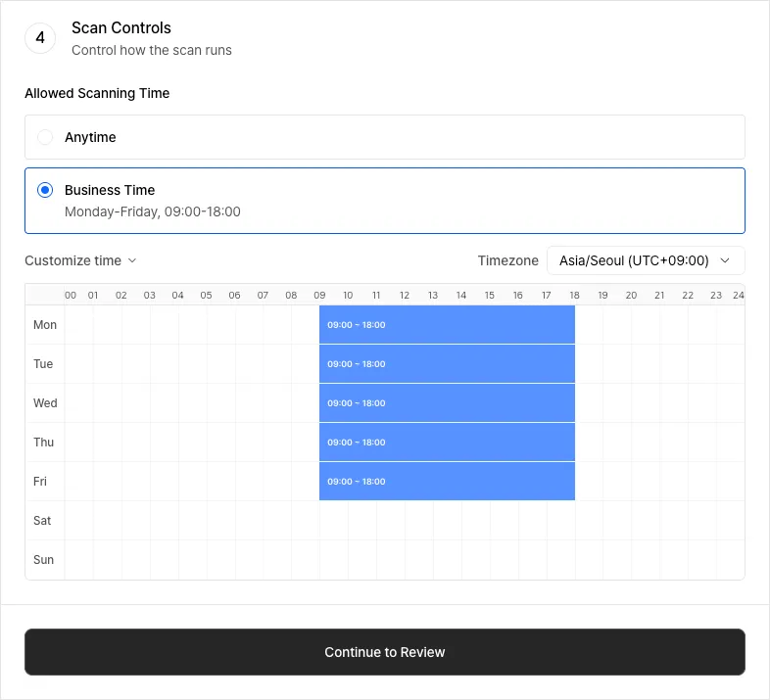
Task: Click the Timezone dropdown chevron arrow
Action: 725,260
